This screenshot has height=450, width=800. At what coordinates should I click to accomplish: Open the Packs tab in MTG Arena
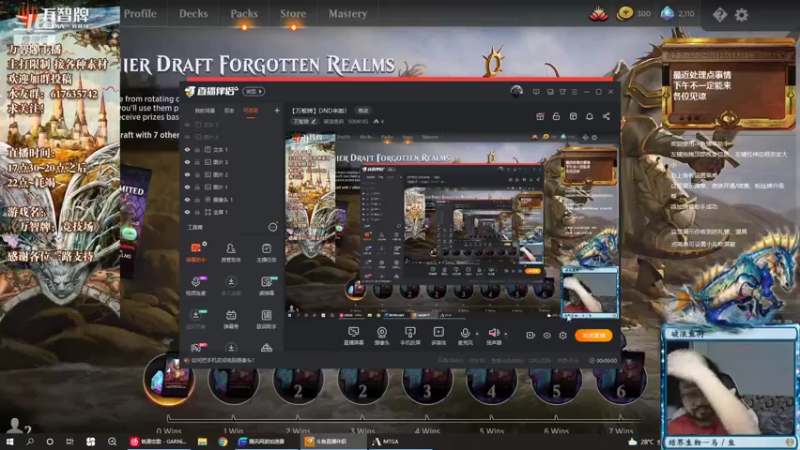click(x=244, y=14)
